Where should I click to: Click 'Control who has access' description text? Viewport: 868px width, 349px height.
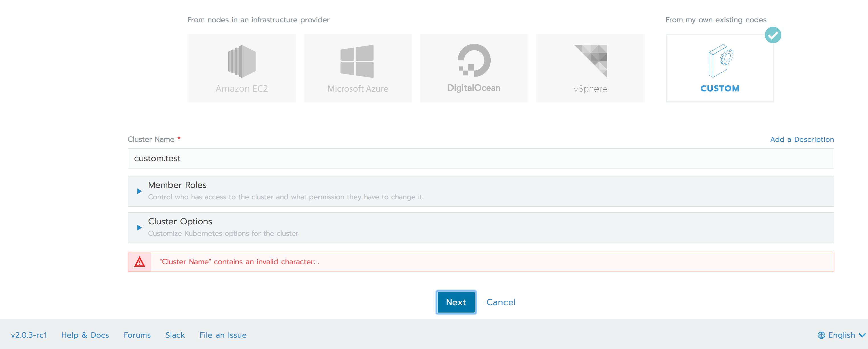click(x=286, y=197)
